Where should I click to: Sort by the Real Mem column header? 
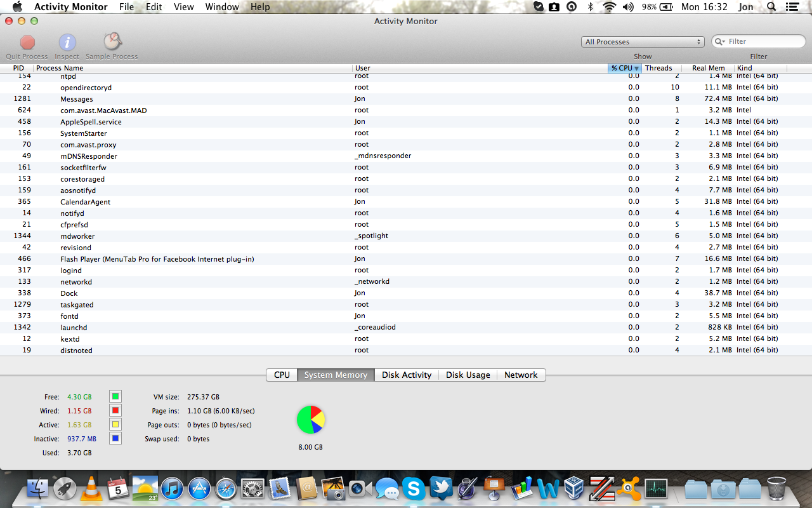point(708,68)
